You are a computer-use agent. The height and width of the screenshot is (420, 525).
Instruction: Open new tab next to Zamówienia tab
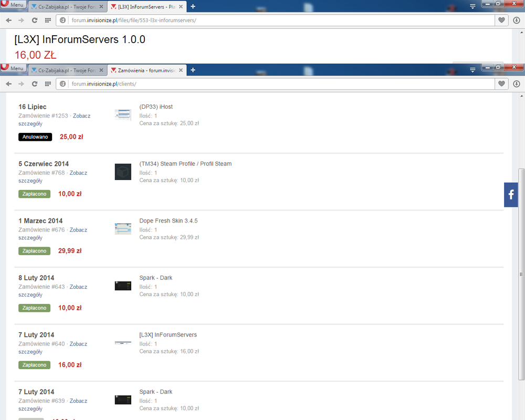click(193, 70)
